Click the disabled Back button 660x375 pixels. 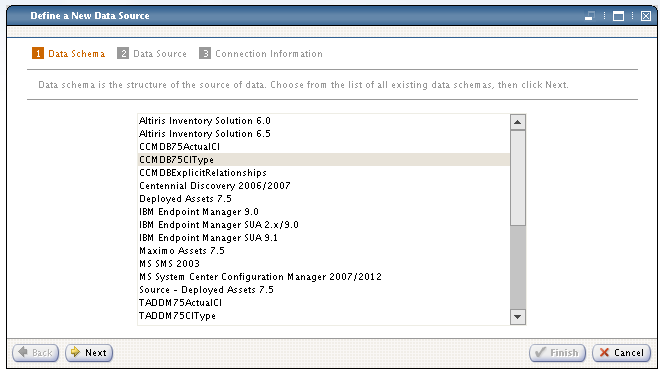click(36, 353)
